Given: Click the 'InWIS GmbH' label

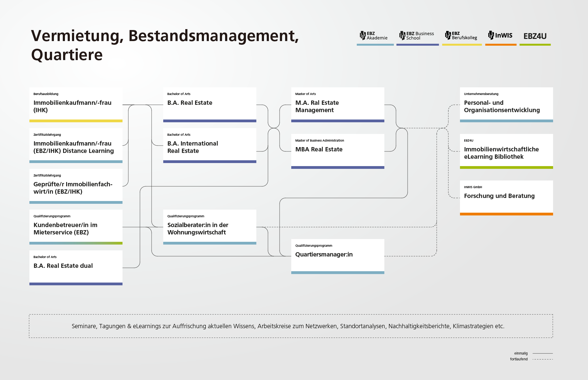Looking at the screenshot, I should coord(473,187).
